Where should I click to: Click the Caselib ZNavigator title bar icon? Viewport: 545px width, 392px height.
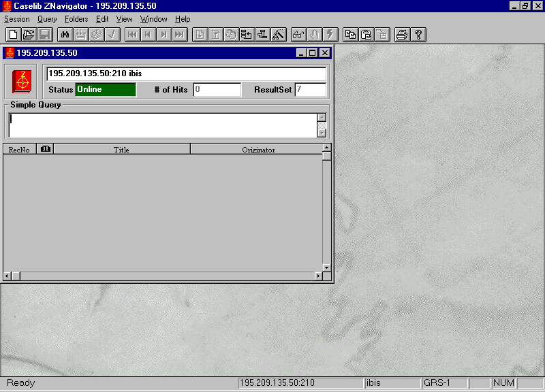tap(7, 6)
